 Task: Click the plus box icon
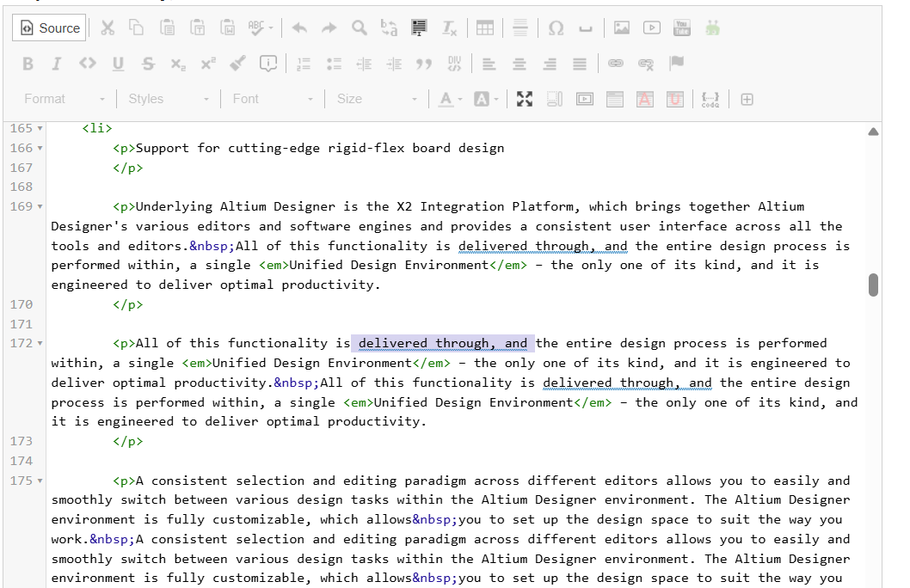(x=747, y=99)
